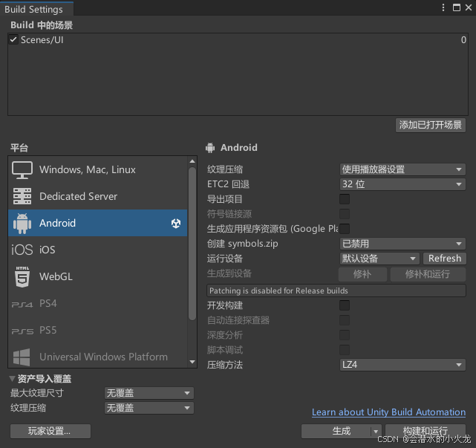Screen dimensions: 476x448
Task: Toggle the 符号链接源 checkbox
Action: tap(345, 214)
